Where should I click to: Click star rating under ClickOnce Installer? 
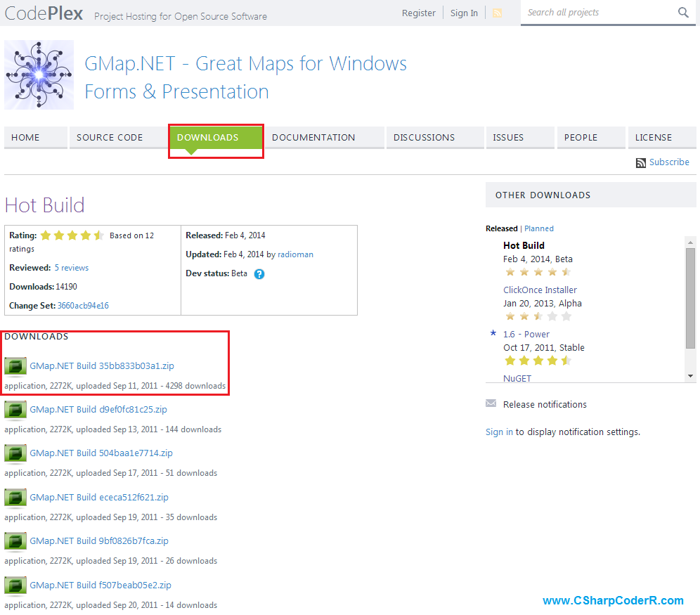[x=538, y=316]
